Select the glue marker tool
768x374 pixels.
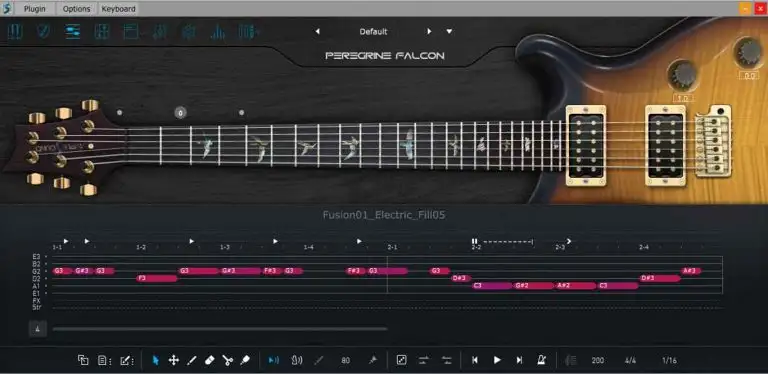click(x=245, y=360)
